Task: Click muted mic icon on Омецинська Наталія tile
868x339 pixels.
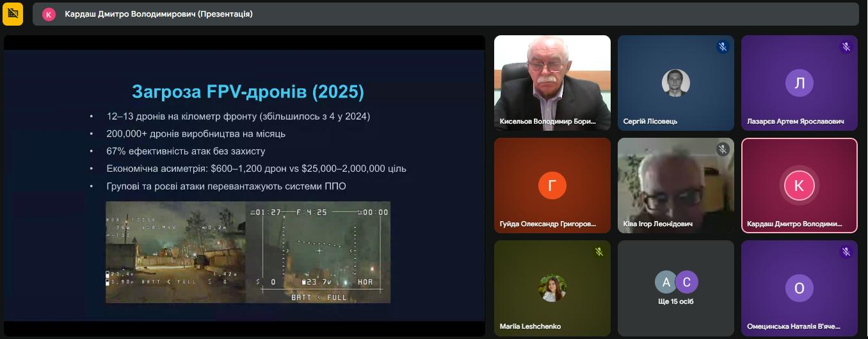Action: point(846,252)
